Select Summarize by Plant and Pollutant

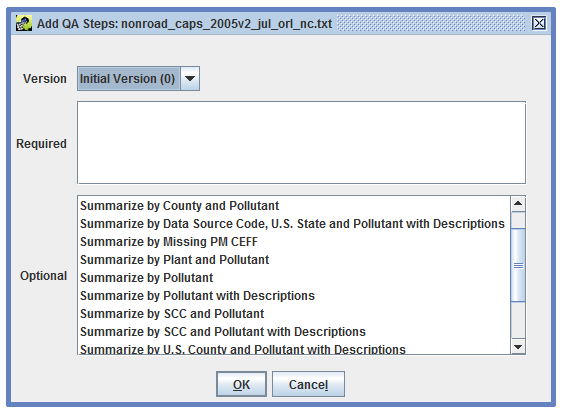294,260
